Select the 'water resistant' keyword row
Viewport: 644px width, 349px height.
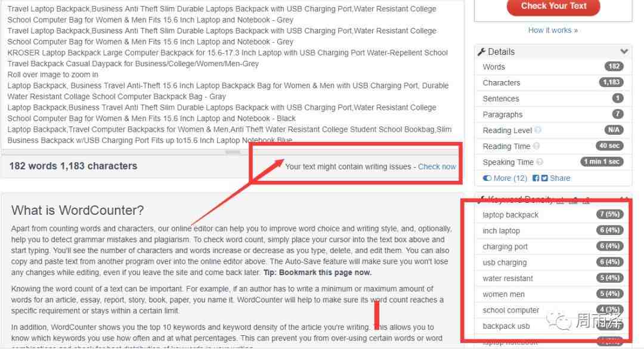(553, 278)
